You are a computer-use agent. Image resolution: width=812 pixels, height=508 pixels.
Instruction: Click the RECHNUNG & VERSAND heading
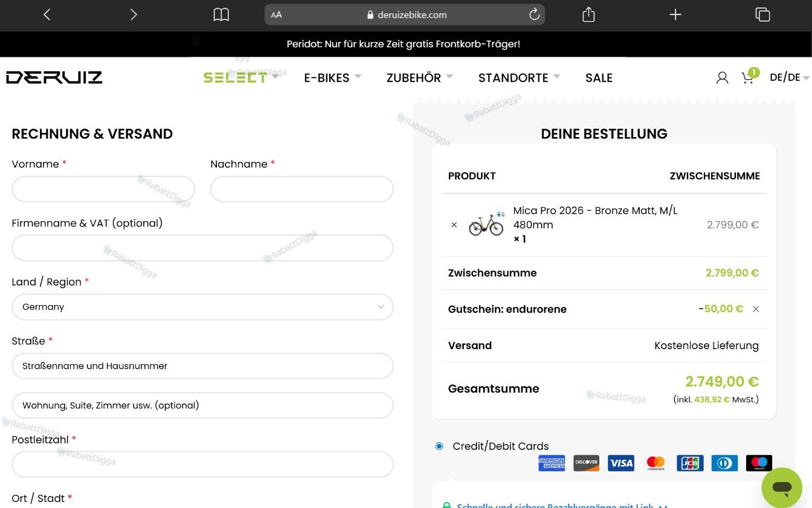click(92, 134)
